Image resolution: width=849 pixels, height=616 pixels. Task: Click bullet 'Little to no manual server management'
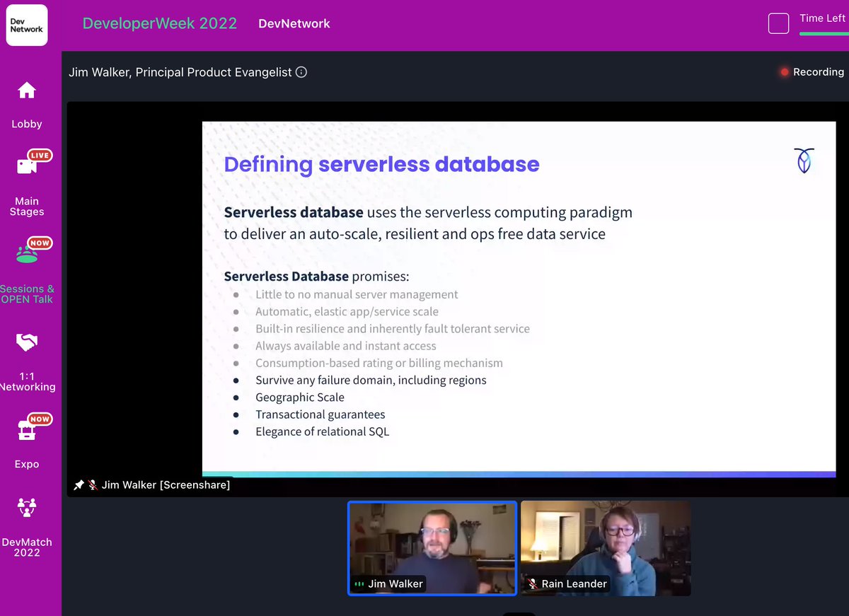[x=357, y=294]
